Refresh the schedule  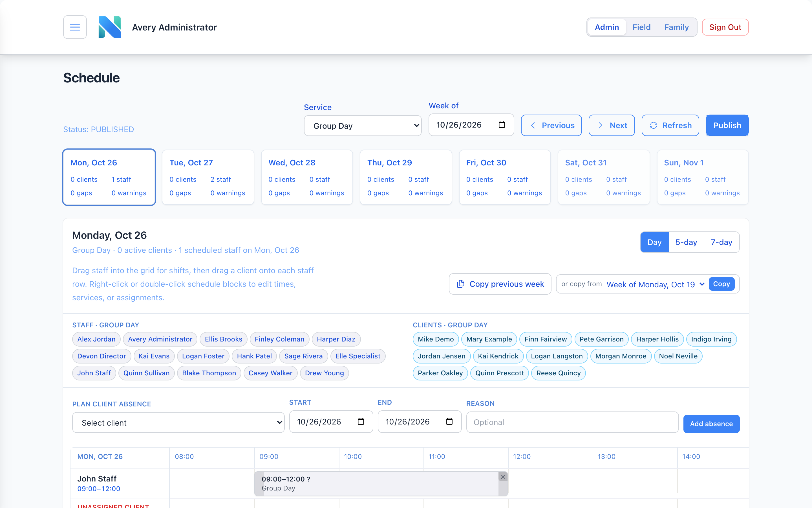(670, 125)
